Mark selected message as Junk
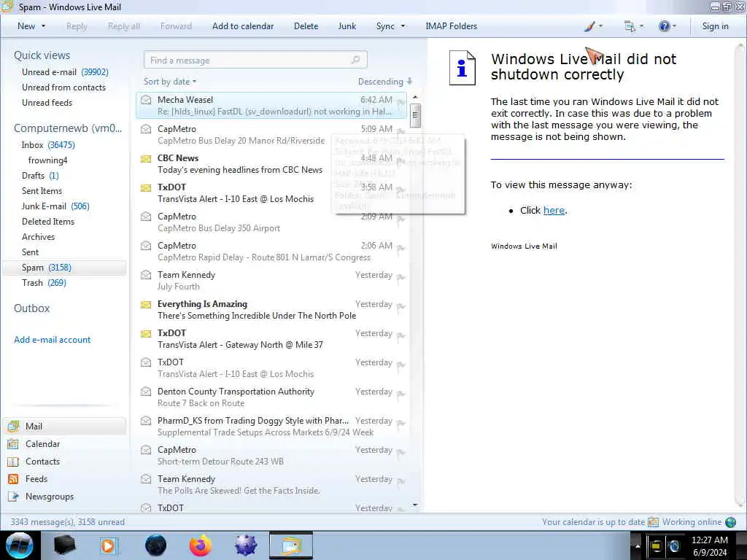Image resolution: width=747 pixels, height=560 pixels. click(347, 26)
